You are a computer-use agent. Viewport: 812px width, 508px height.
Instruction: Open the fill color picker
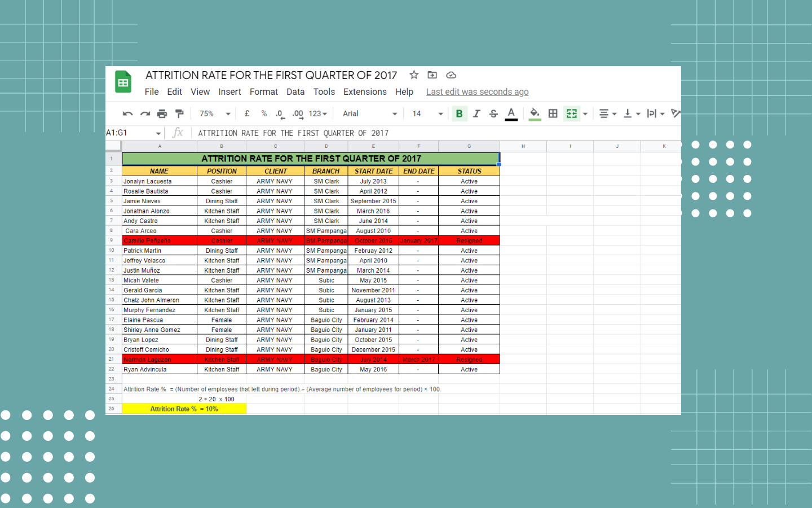(535, 114)
